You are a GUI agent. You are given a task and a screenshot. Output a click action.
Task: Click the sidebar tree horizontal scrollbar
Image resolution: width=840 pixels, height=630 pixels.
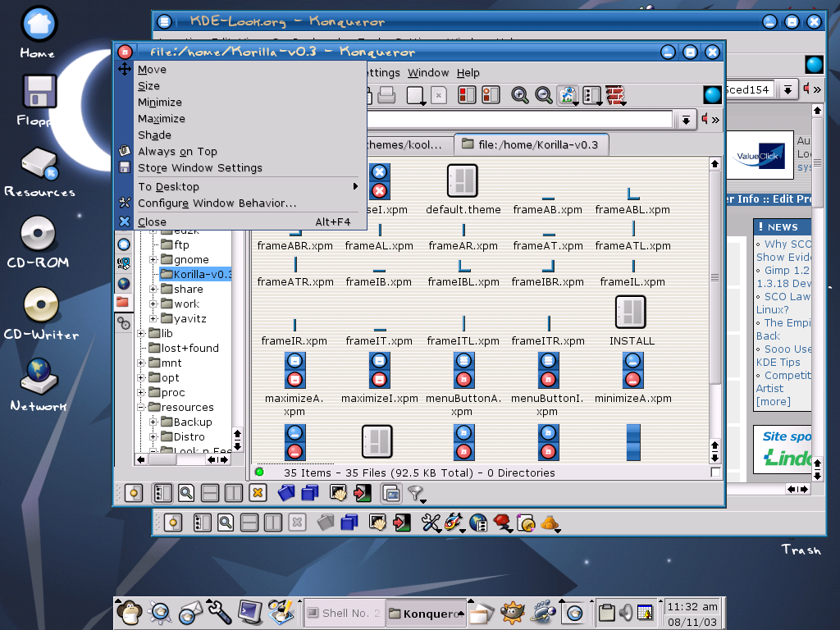pyautogui.click(x=162, y=459)
